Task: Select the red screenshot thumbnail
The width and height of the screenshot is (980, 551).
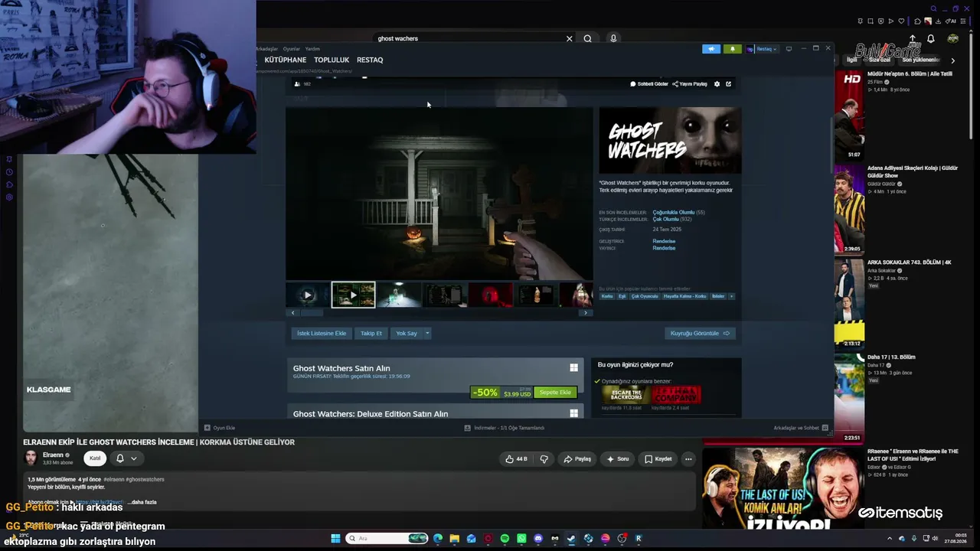Action: pyautogui.click(x=491, y=295)
